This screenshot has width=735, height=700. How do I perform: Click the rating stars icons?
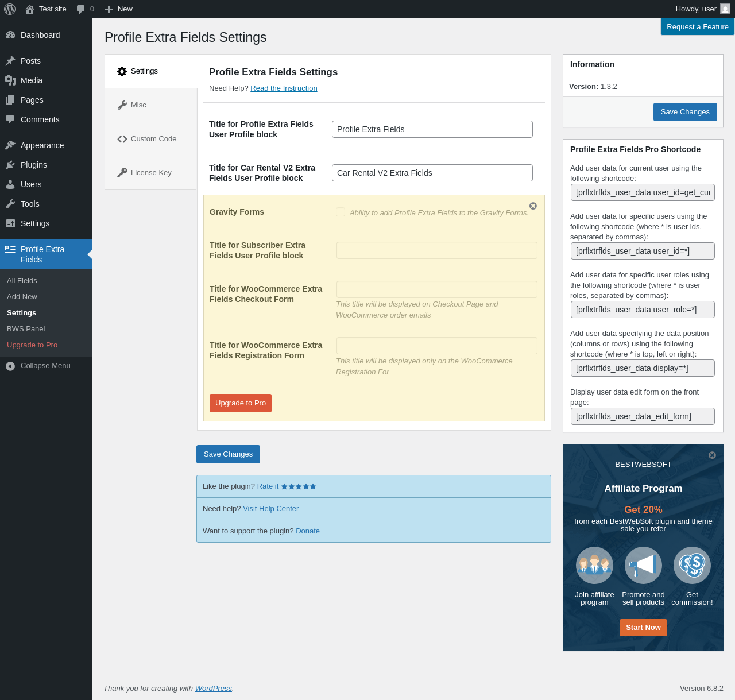click(299, 486)
